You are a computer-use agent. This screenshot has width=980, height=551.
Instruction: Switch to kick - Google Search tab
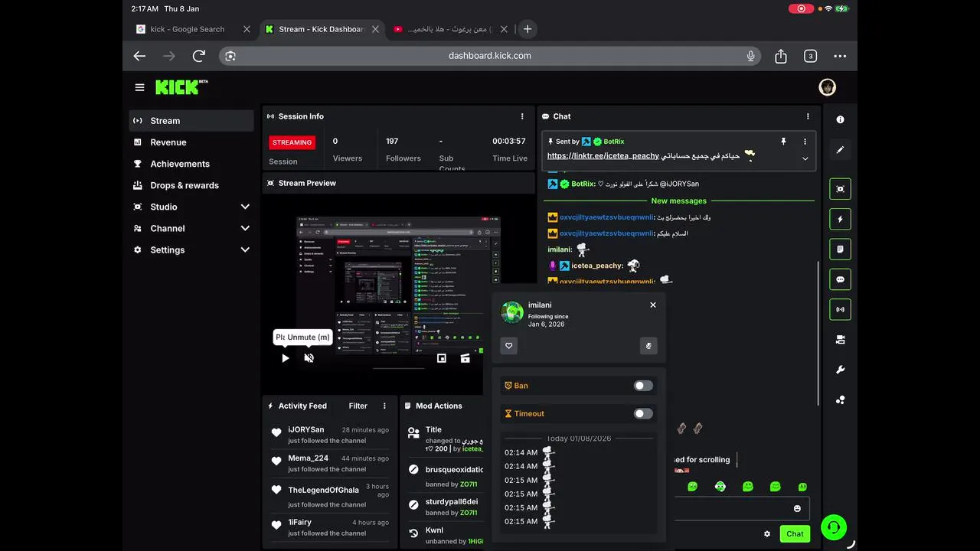pyautogui.click(x=188, y=29)
